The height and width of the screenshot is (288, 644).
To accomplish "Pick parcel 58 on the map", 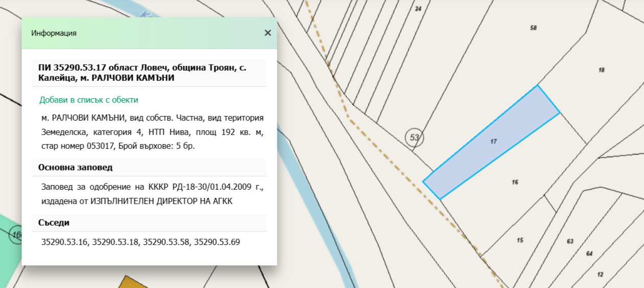I will click(533, 28).
